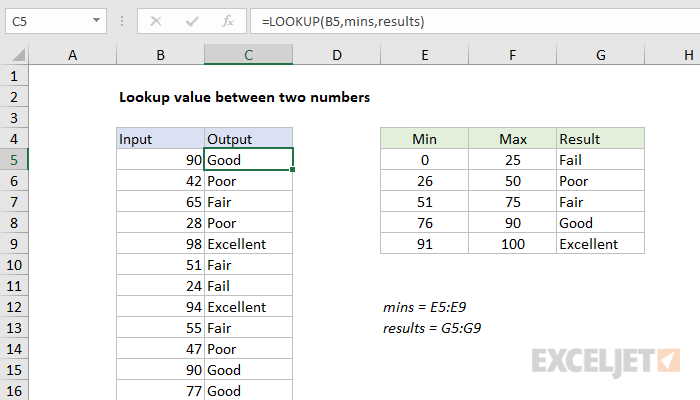Select Max cell with value 100

click(512, 244)
